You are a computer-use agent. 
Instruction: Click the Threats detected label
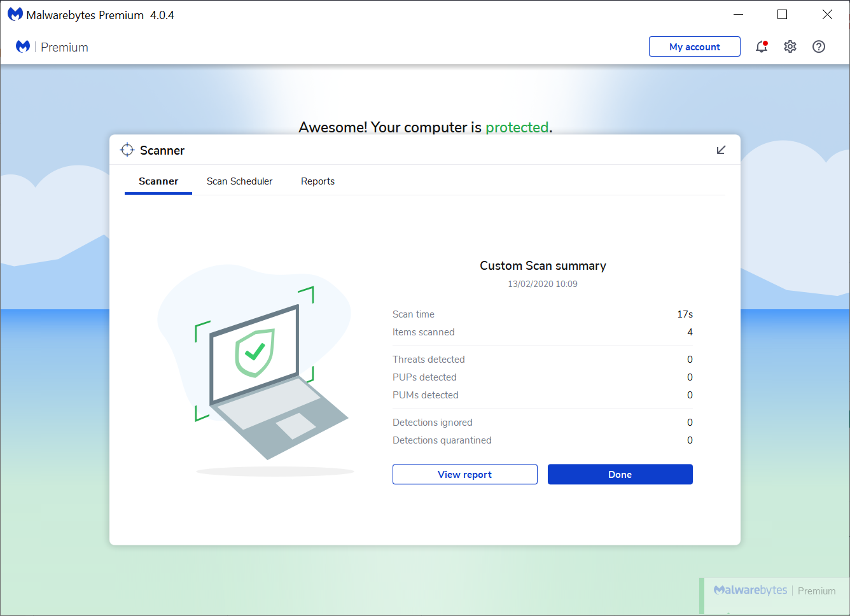click(x=429, y=360)
